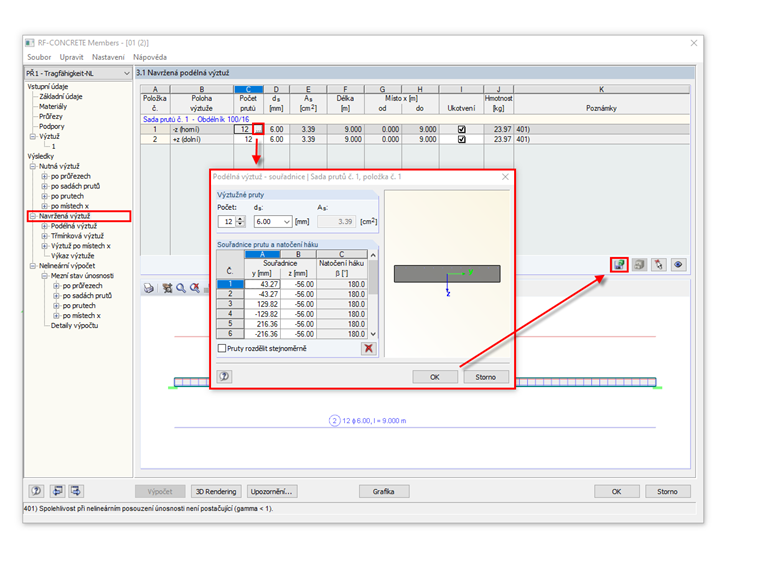This screenshot has width=760, height=570.
Task: Click row 2 '+z (dolní)' cell in table
Action: point(202,139)
